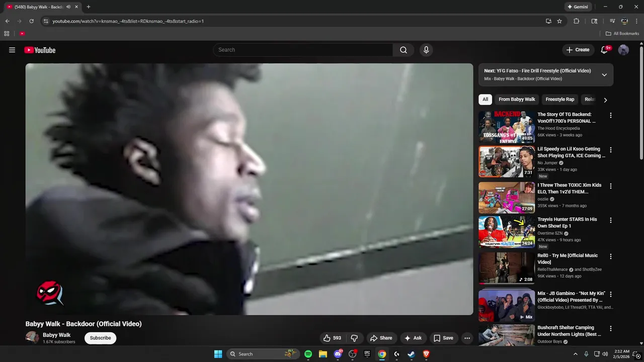This screenshot has width=644, height=362.
Task: Open Chrome extensions puzzle icon
Action: point(577,21)
